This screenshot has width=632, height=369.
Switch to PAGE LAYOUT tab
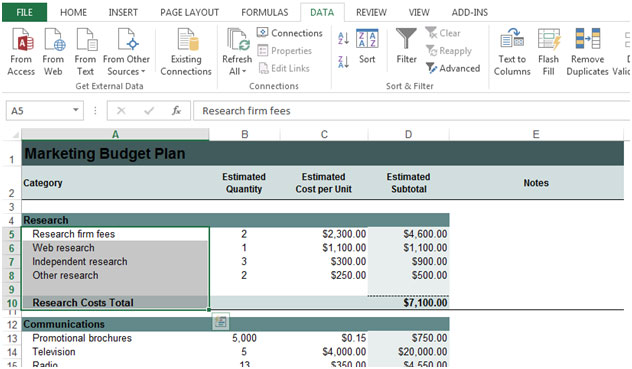click(189, 13)
